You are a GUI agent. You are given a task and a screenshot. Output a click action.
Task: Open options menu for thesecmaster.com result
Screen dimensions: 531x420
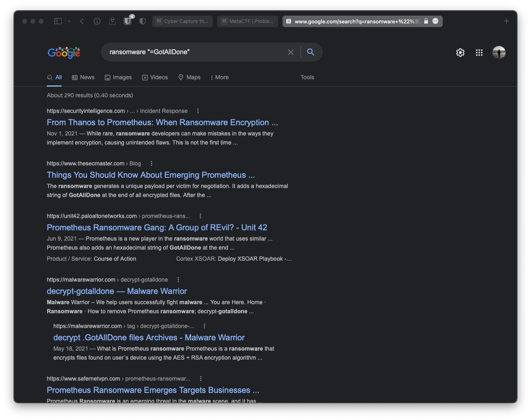152,163
